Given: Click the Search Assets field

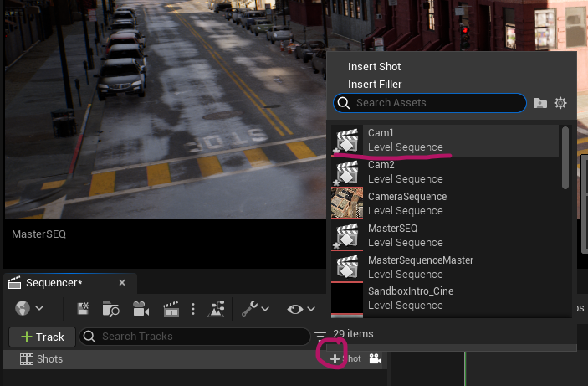Looking at the screenshot, I should coord(430,103).
